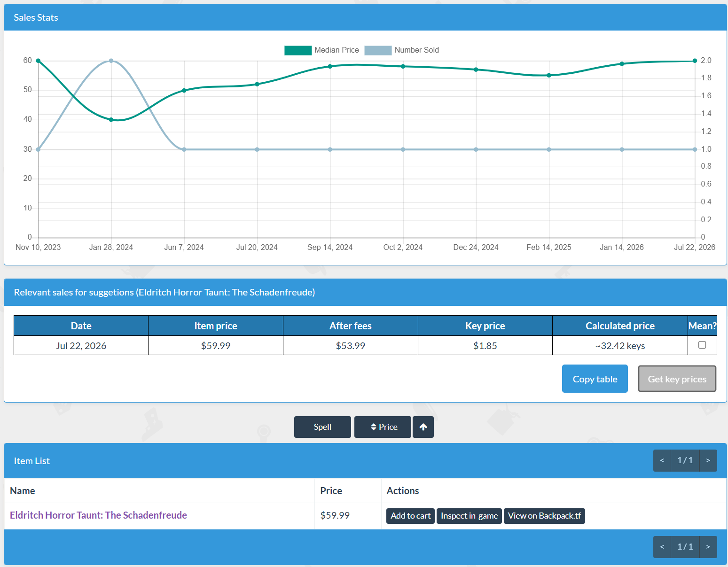Open View on Backpack.tf link
The width and height of the screenshot is (728, 567).
[x=544, y=516]
